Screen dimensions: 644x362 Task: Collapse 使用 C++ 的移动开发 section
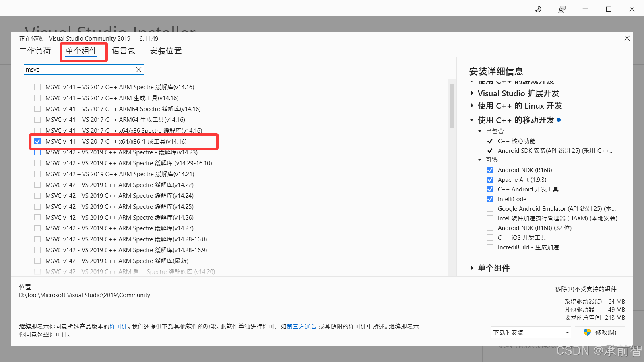(x=472, y=120)
